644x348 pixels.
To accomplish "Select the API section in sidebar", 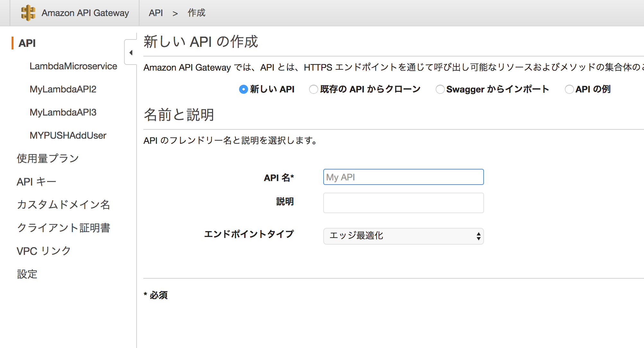I will tap(27, 43).
